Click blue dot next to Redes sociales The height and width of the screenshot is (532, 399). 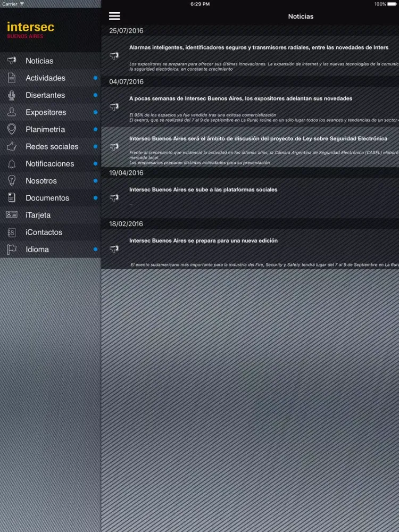95,147
